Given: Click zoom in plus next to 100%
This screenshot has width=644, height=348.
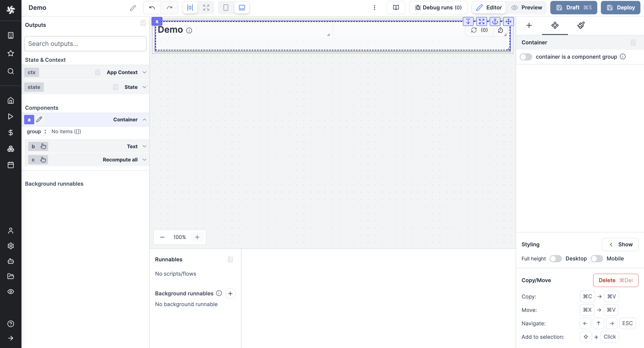Looking at the screenshot, I should tap(197, 237).
